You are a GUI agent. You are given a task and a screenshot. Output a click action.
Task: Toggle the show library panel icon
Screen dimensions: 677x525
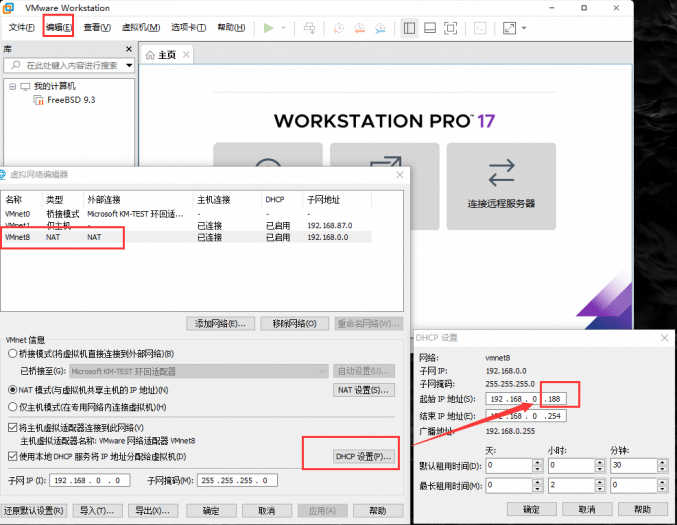click(409, 28)
